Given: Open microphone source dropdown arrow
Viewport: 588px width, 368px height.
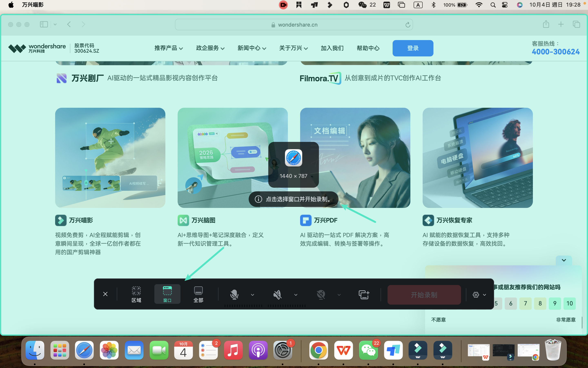Looking at the screenshot, I should point(252,295).
